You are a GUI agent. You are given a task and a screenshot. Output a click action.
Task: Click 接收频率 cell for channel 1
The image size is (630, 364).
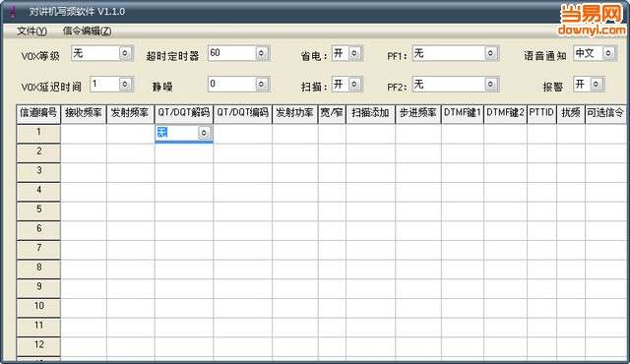[x=84, y=134]
